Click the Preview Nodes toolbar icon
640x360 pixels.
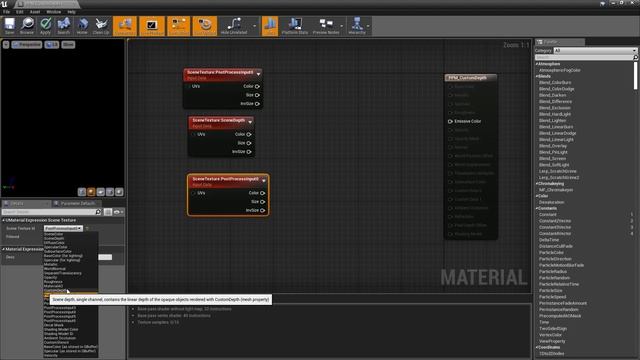point(326,26)
